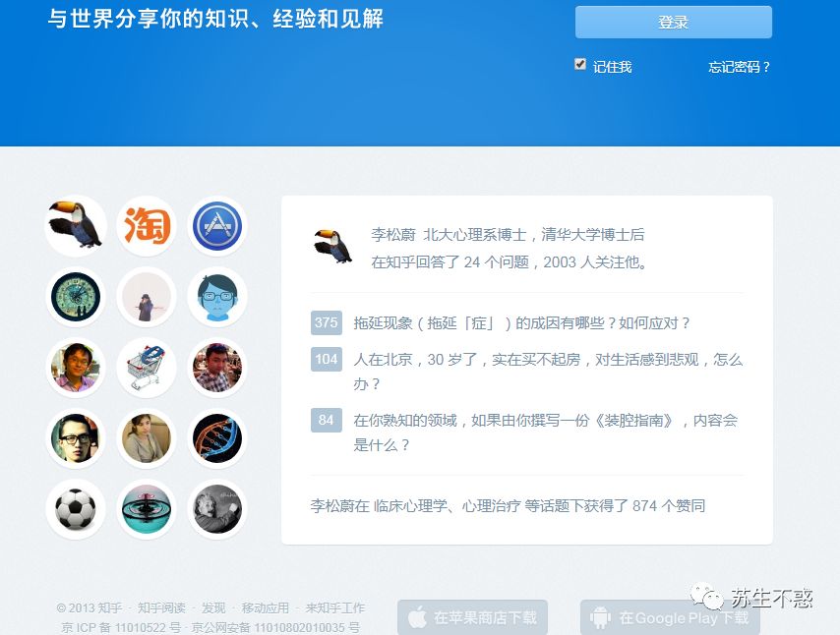Open 移动应用 footer link
This screenshot has width=840, height=635.
(266, 608)
